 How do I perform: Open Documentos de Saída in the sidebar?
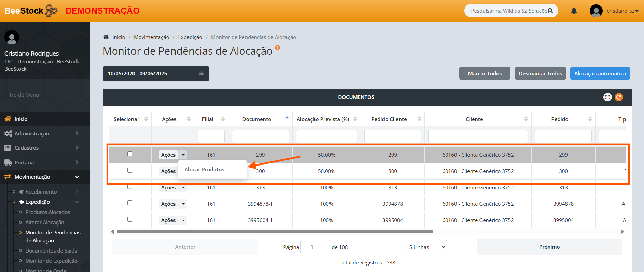[x=51, y=250]
